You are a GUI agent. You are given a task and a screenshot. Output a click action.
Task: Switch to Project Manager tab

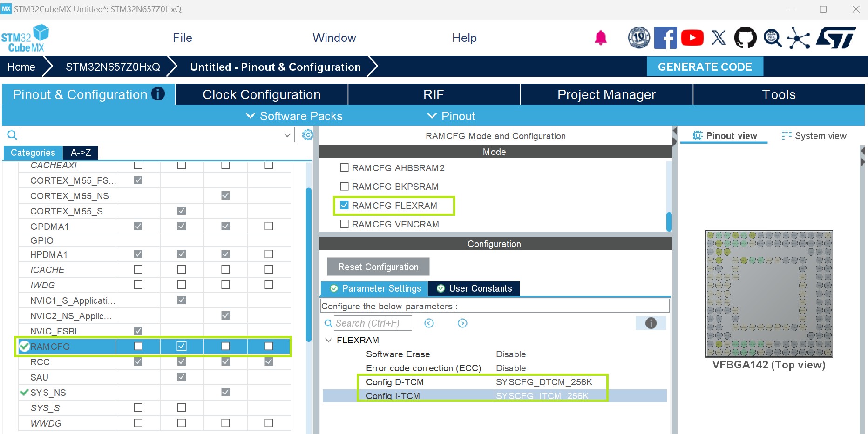click(x=606, y=94)
